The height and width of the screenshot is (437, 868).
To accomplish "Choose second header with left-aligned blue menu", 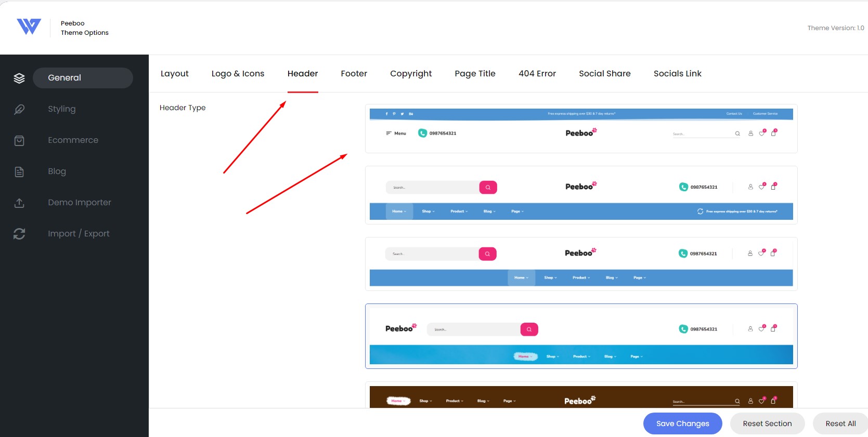I will (x=581, y=195).
